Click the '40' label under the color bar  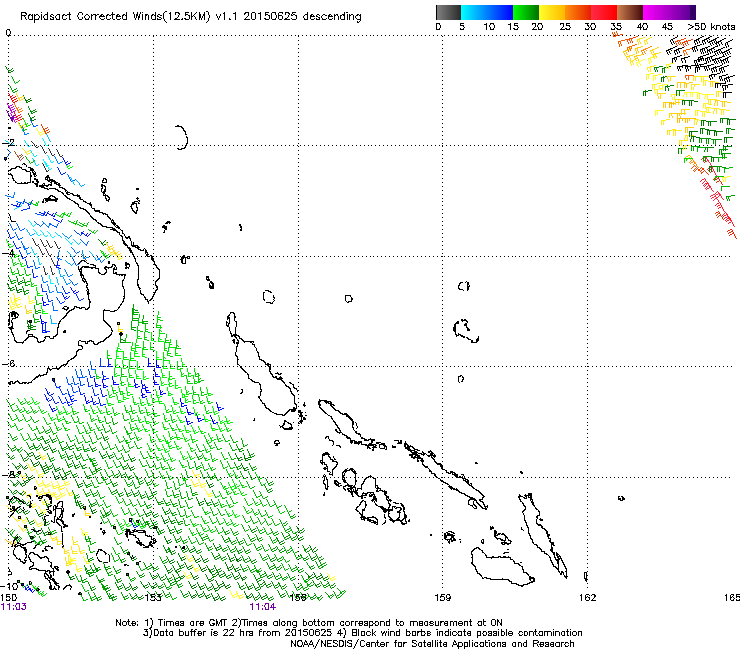(642, 26)
